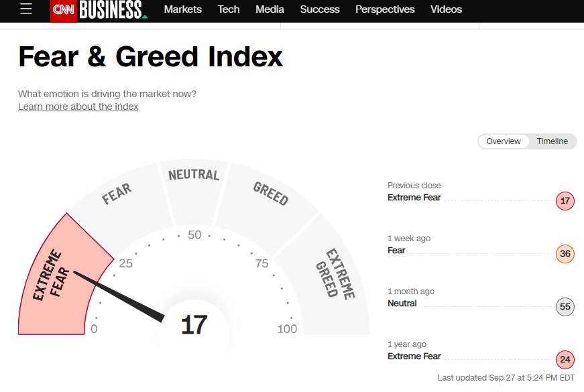Click the 1 year ago 24 badge
Image resolution: width=584 pixels, height=392 pixels.
coord(565,360)
